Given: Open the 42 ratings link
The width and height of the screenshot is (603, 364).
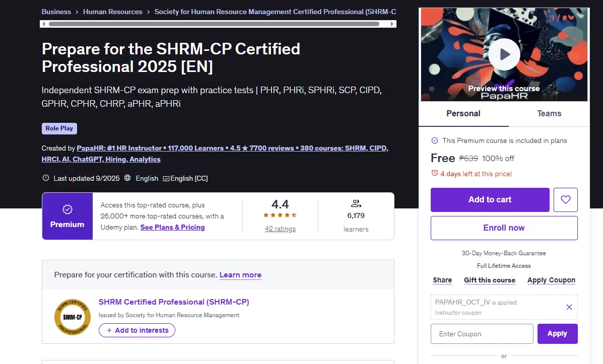Looking at the screenshot, I should (x=280, y=229).
